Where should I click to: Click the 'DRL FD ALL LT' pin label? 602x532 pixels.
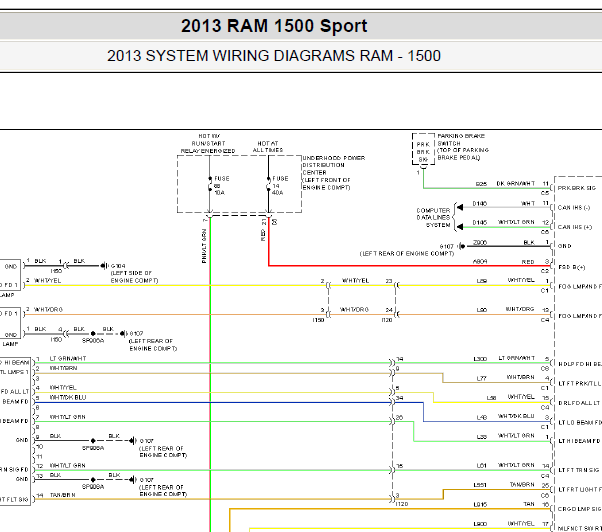(x=579, y=403)
